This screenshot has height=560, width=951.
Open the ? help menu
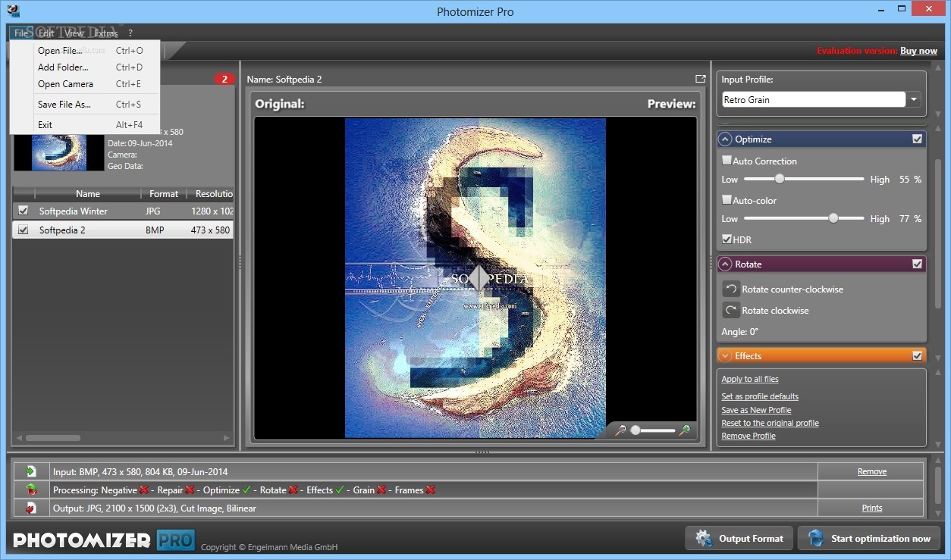[x=130, y=33]
